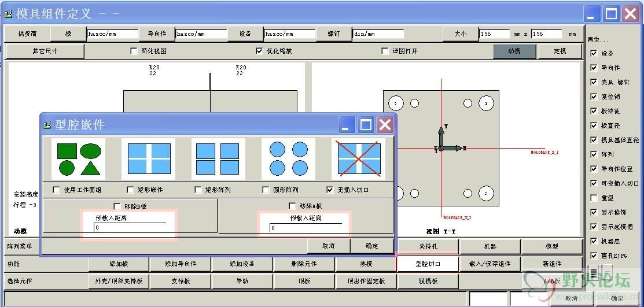Uncheck 复位销 checkbox
Viewport: 644px width, 307px height.
(594, 97)
